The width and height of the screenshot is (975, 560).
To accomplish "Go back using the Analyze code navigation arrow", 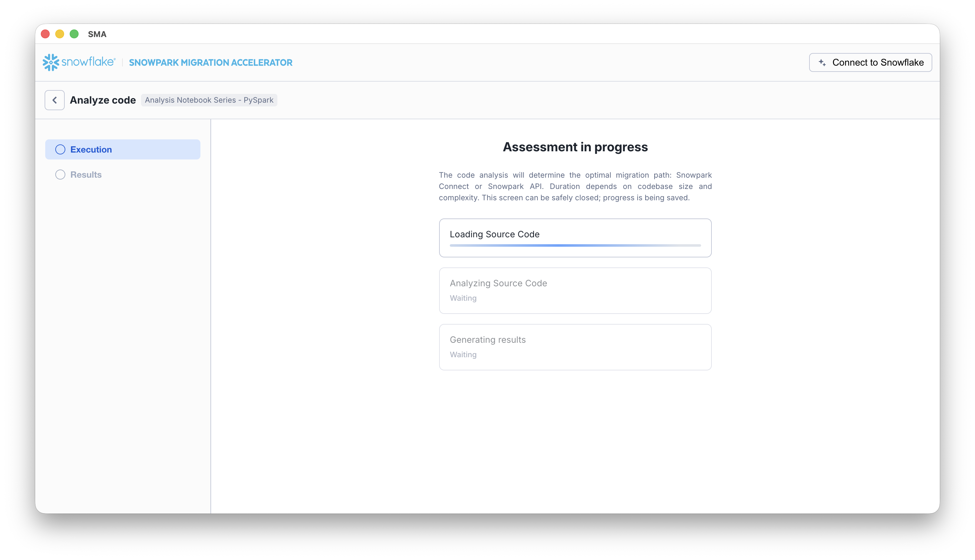I will (x=54, y=100).
